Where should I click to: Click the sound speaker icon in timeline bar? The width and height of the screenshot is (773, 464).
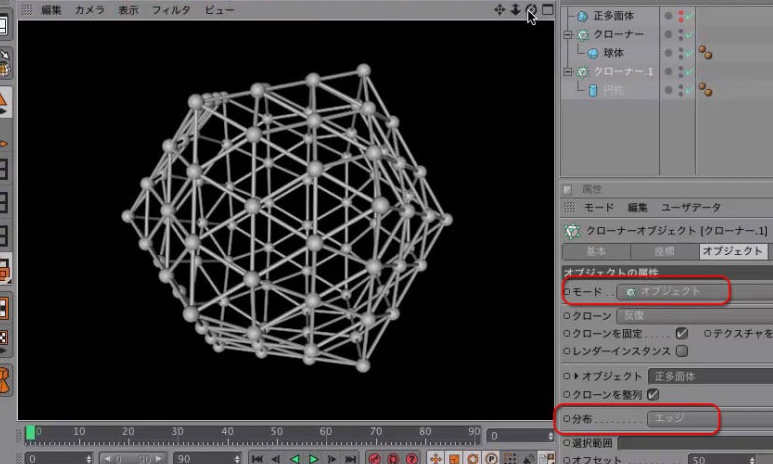click(x=528, y=459)
